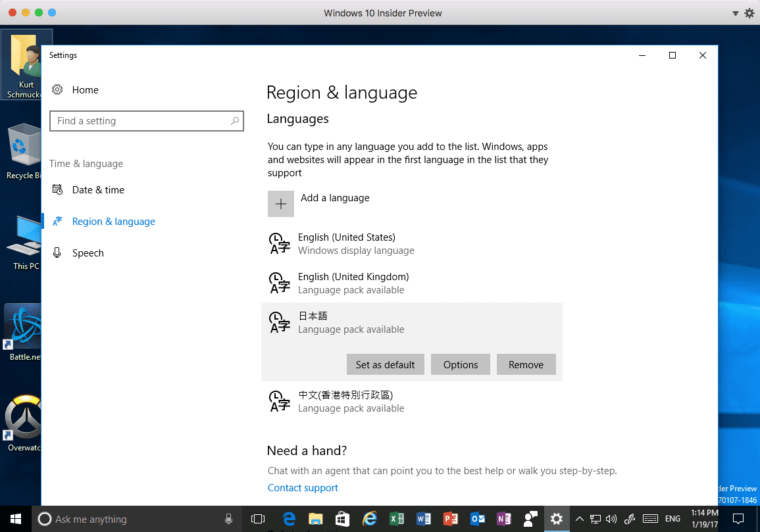This screenshot has width=760, height=532.
Task: Minimize the Settings window
Action: pyautogui.click(x=642, y=55)
